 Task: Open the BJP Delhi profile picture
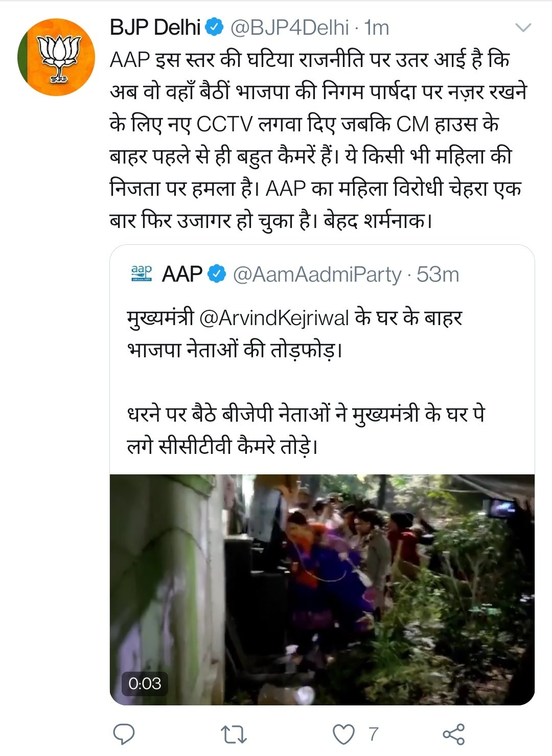(x=56, y=57)
